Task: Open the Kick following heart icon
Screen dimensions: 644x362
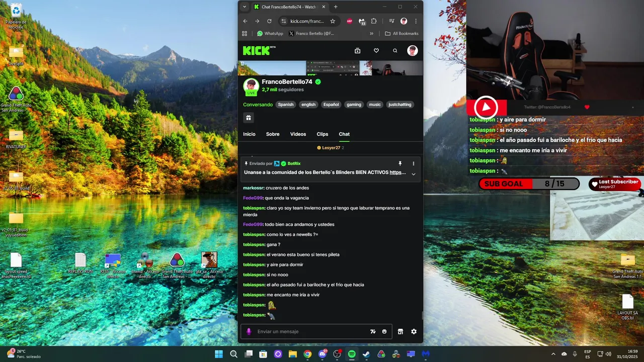Action: click(x=376, y=51)
